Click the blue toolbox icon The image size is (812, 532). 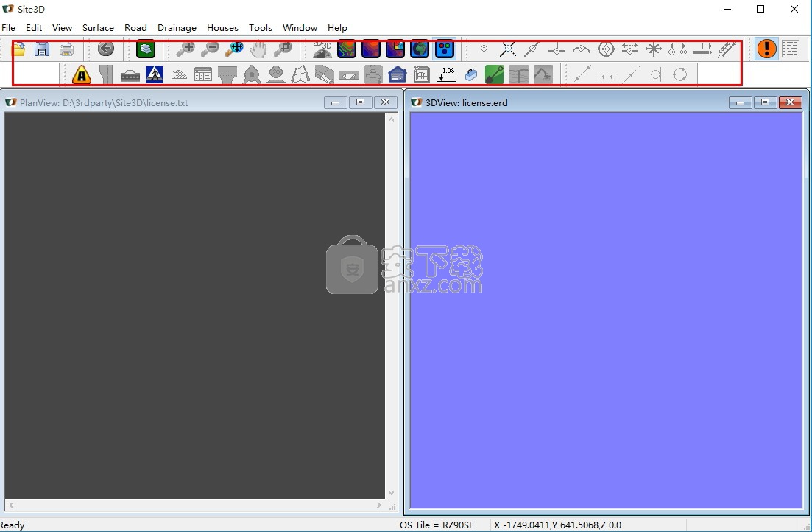pyautogui.click(x=470, y=75)
